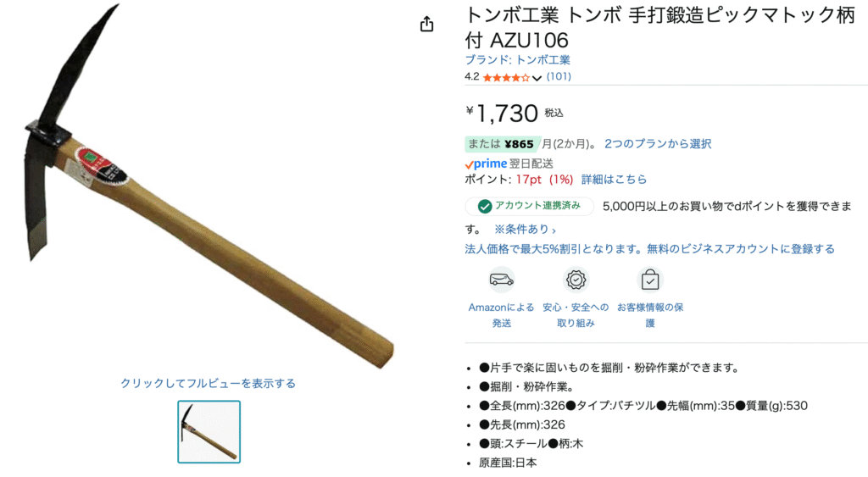The height and width of the screenshot is (477, 868).
Task: Expand the rating breakdown chevron
Action: (x=537, y=78)
